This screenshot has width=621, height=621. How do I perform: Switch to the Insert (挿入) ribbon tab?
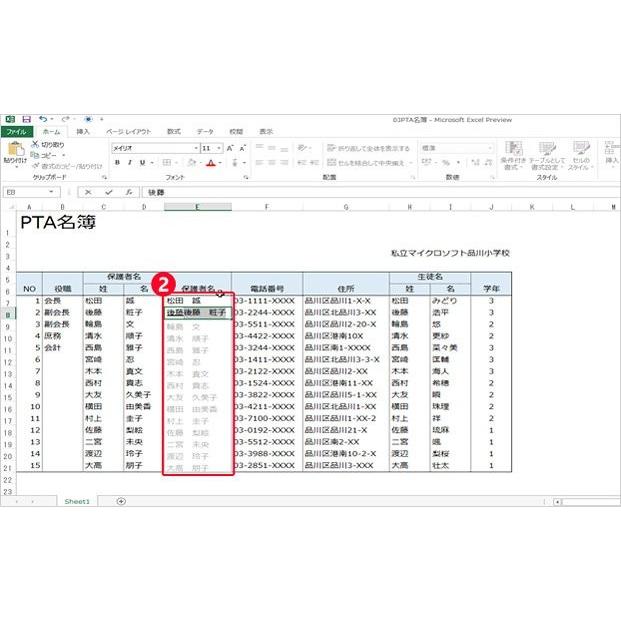pos(83,132)
